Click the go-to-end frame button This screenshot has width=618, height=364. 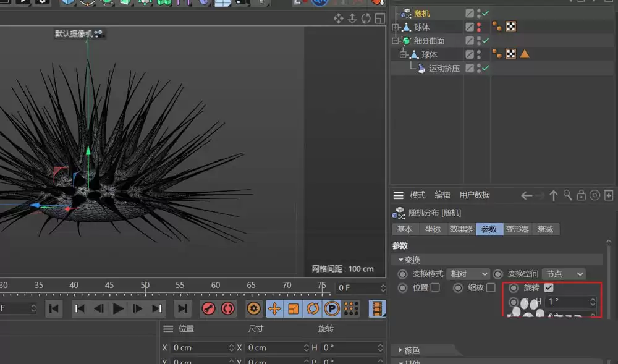[x=183, y=308]
